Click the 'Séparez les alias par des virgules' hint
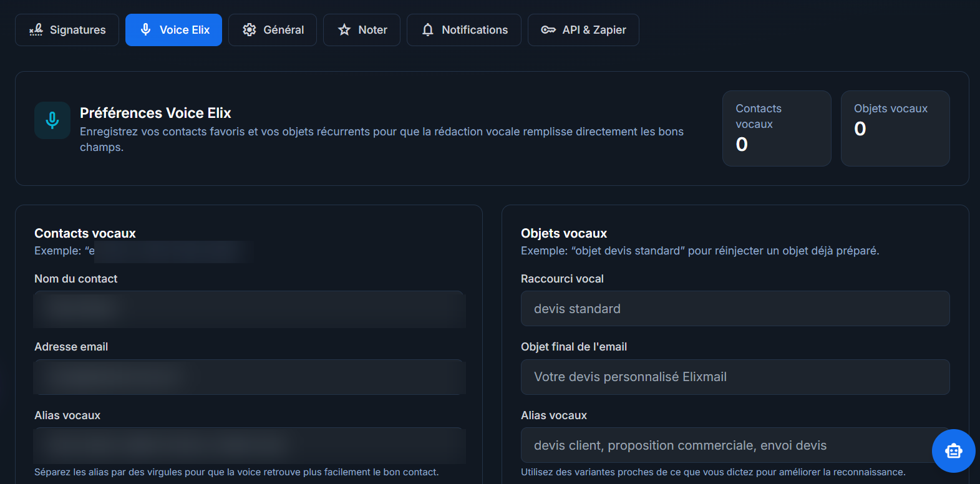Screen dimensions: 980x484 click(236, 472)
